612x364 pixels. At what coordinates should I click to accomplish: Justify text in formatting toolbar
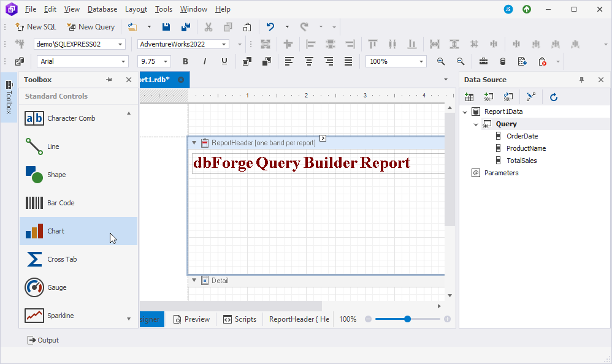click(348, 61)
